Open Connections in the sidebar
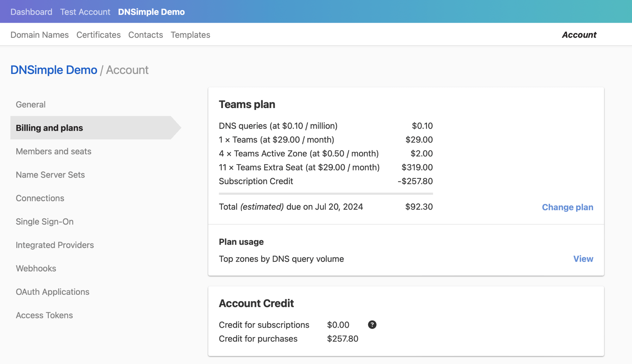632x364 pixels. (40, 198)
